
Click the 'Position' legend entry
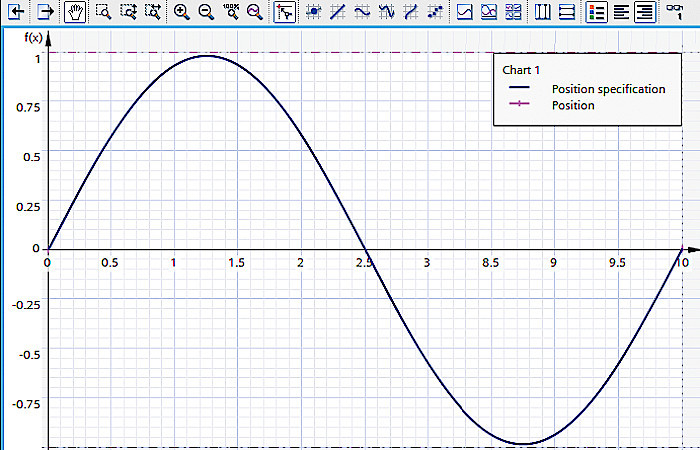pyautogui.click(x=573, y=105)
